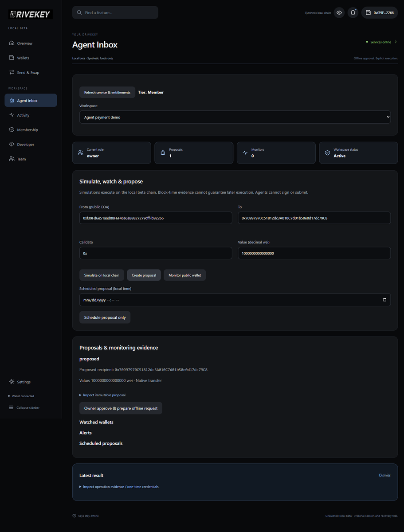Click the Wallets icon in sidebar
This screenshot has width=404, height=532.
[12, 58]
